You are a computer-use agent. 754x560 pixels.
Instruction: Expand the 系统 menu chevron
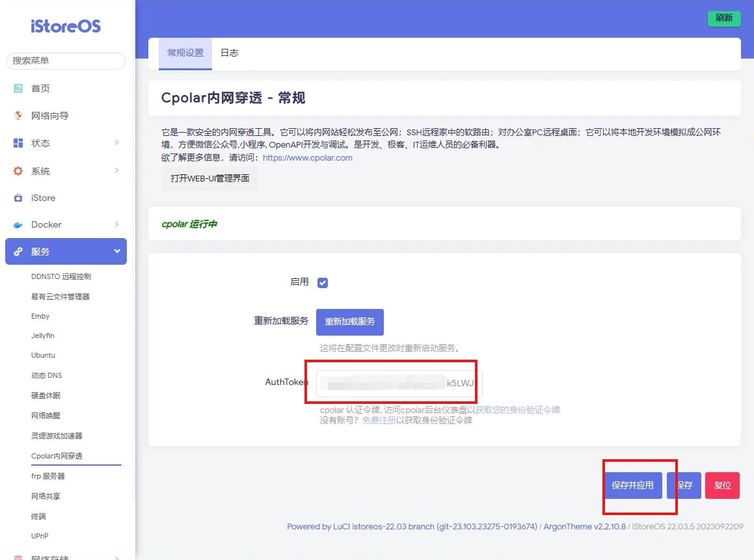117,170
